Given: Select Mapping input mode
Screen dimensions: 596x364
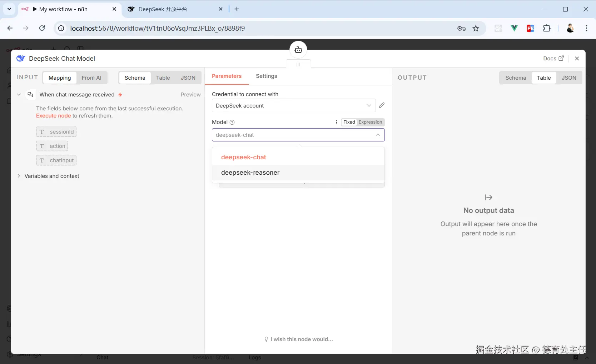Looking at the screenshot, I should [x=60, y=78].
